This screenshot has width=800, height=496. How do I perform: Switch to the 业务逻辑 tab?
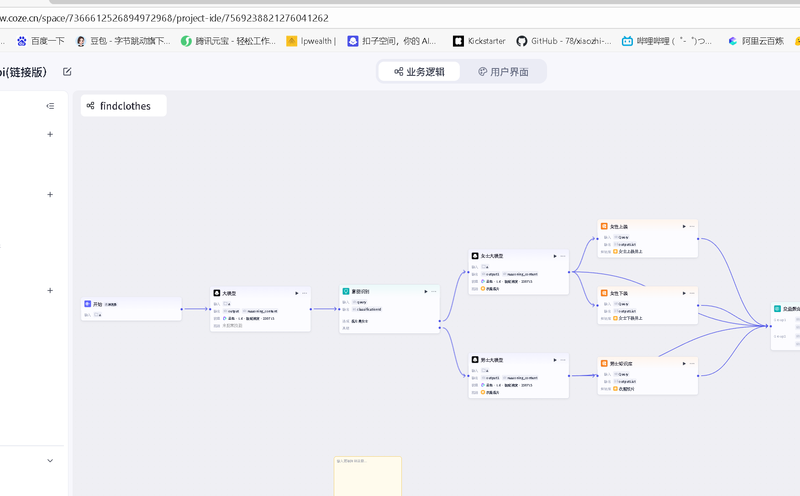tap(419, 71)
